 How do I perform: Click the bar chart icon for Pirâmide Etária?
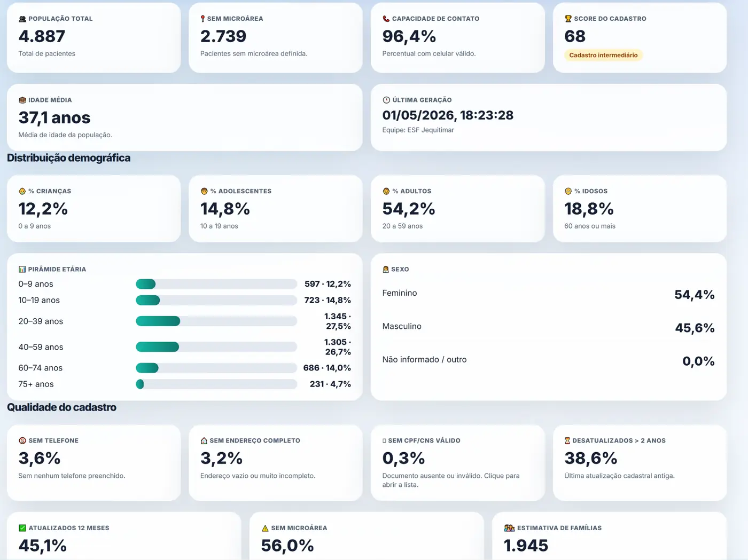click(22, 269)
